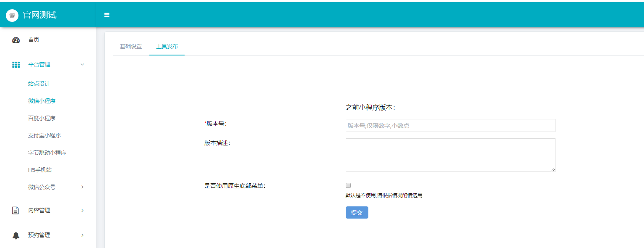This screenshot has width=644, height=248.
Task: Expand the 预约管理 menu arrow
Action: [x=82, y=235]
